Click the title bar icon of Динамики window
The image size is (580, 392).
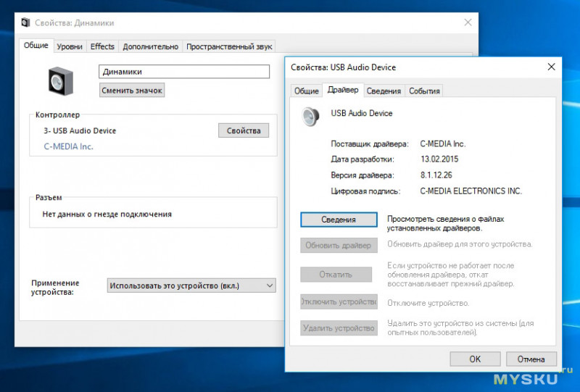25,22
